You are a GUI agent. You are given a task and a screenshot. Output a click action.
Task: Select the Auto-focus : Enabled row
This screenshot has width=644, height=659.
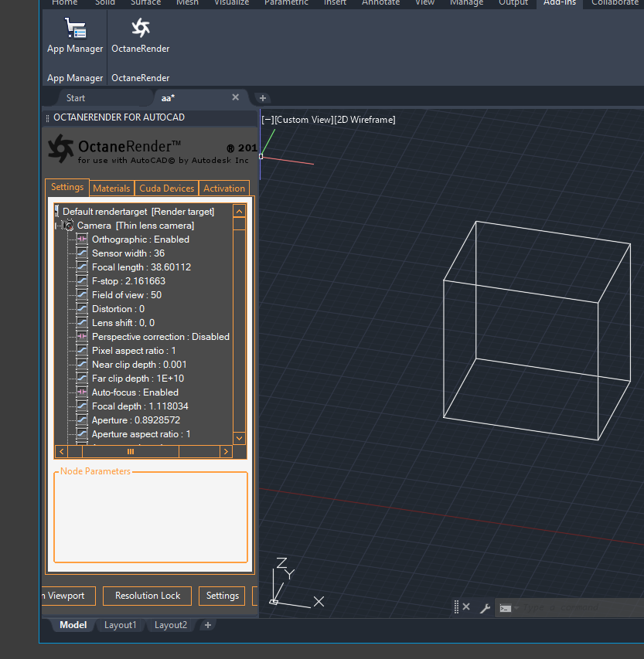click(135, 392)
